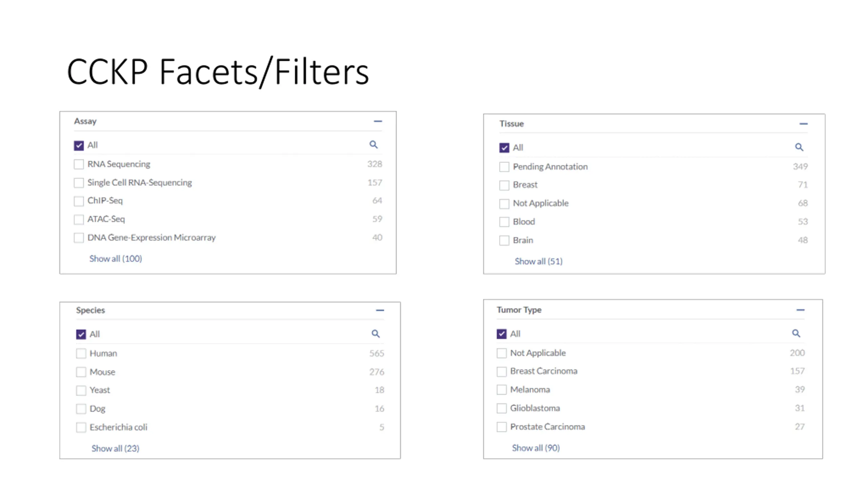Open Show all (23) species list
This screenshot has width=868, height=488.
115,448
